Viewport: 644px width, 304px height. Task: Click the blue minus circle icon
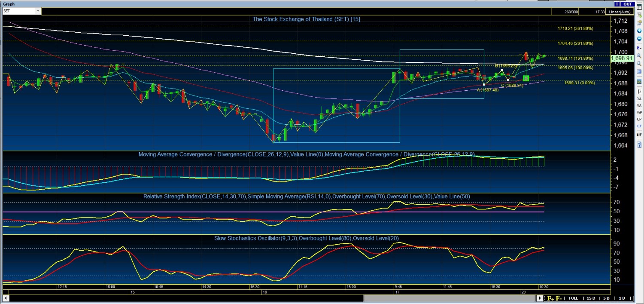click(x=639, y=39)
